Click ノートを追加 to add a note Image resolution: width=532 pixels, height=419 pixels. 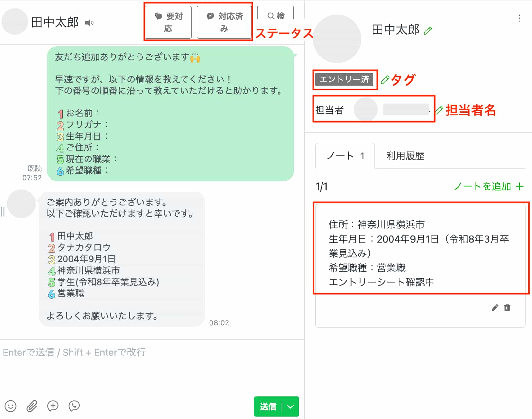[x=489, y=186]
